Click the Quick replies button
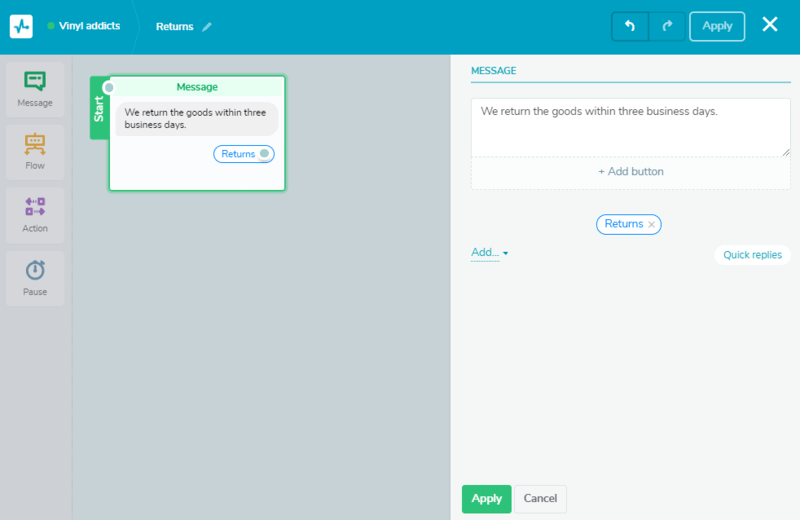The height and width of the screenshot is (520, 800). tap(753, 255)
